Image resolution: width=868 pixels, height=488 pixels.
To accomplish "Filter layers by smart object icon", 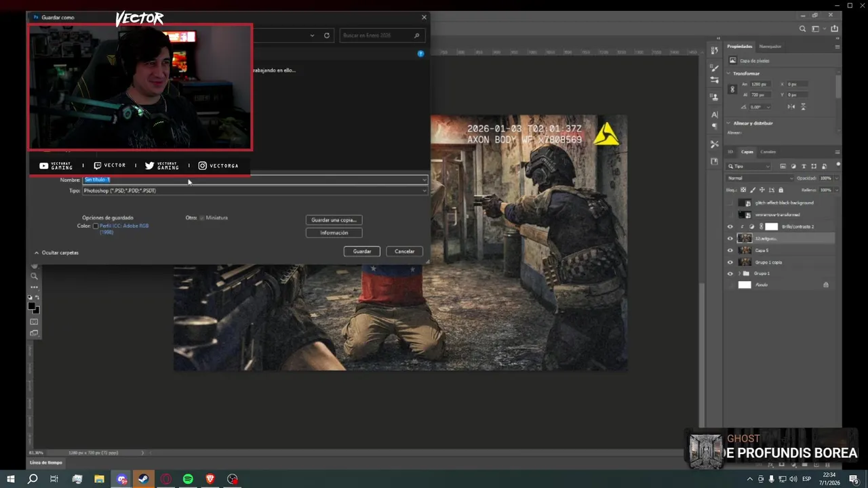I will (825, 166).
